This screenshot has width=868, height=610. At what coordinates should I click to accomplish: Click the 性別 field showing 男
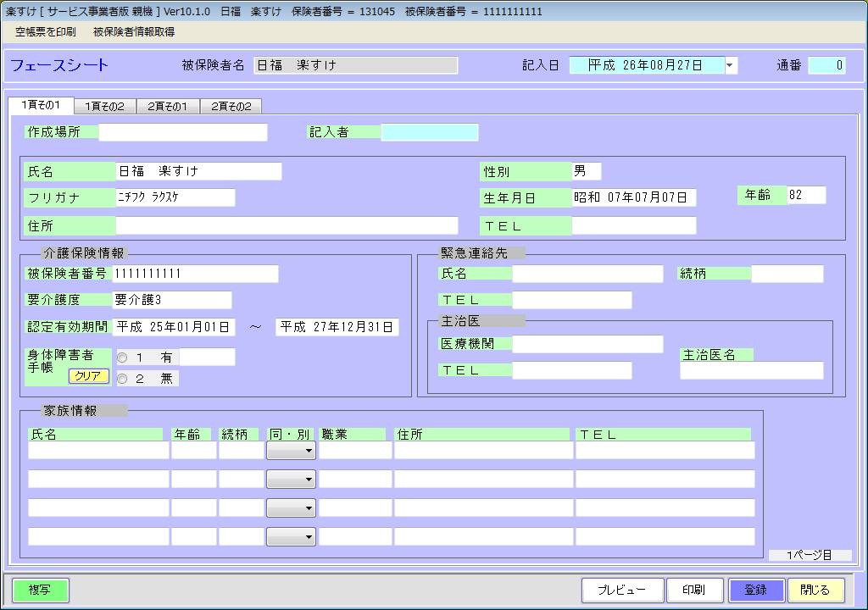tap(587, 172)
